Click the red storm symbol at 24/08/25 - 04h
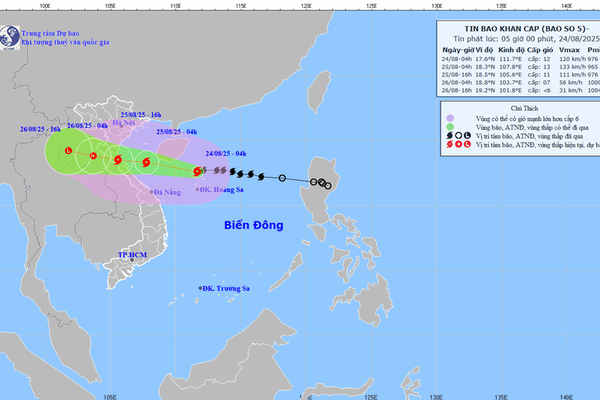 tap(197, 171)
